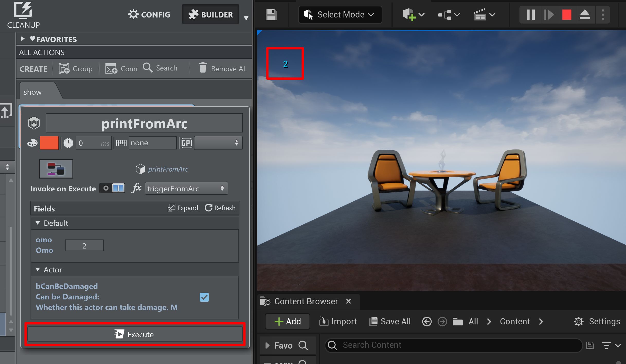Click Select Mode dropdown arrow
The width and height of the screenshot is (626, 364).
pyautogui.click(x=371, y=14)
